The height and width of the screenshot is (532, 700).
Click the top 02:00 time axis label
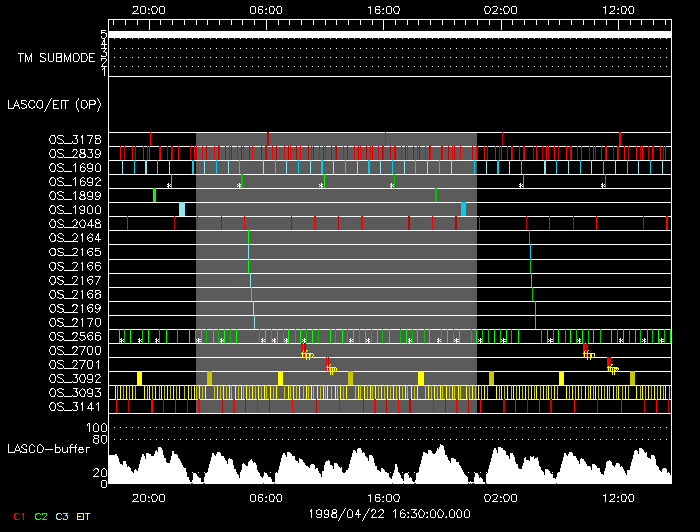click(501, 10)
